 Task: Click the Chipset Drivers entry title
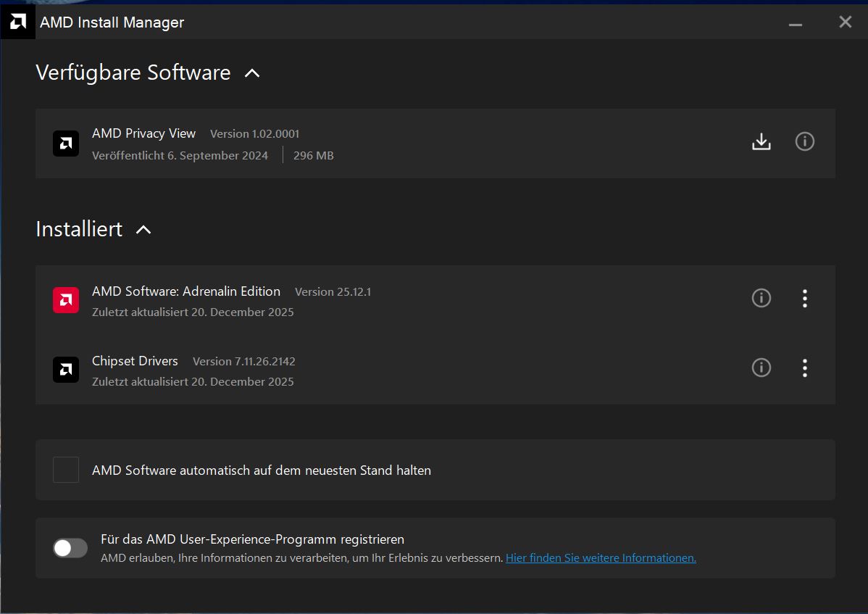(x=135, y=361)
